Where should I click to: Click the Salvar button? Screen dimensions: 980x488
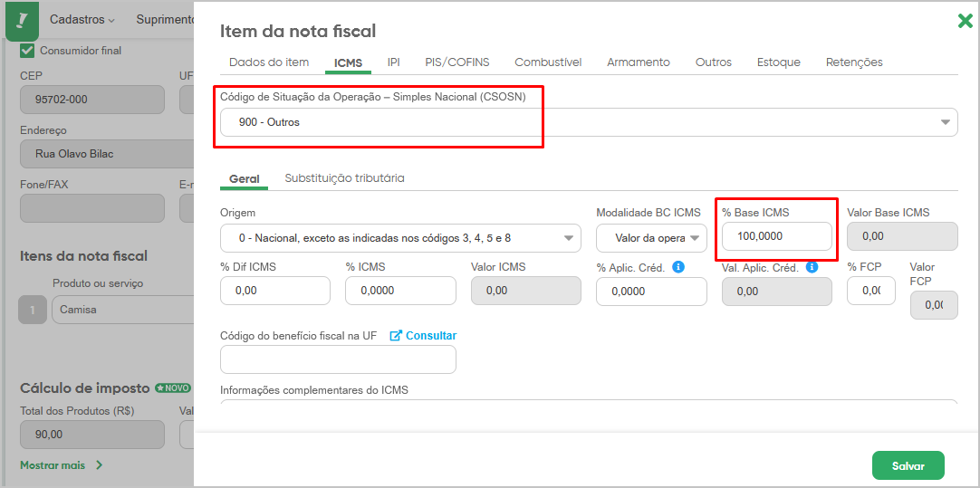click(908, 466)
